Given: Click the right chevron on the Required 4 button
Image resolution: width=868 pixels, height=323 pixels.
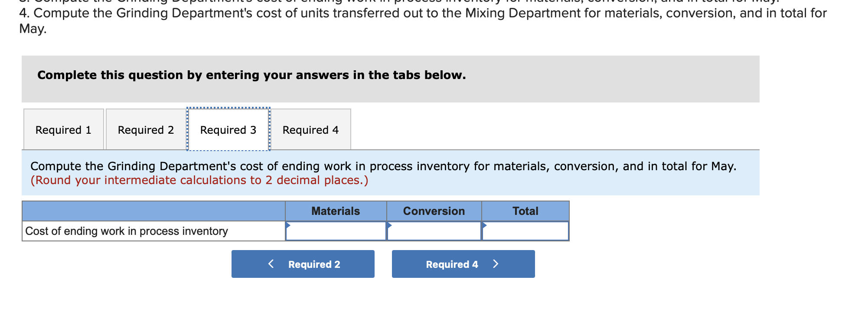Looking at the screenshot, I should (x=496, y=264).
